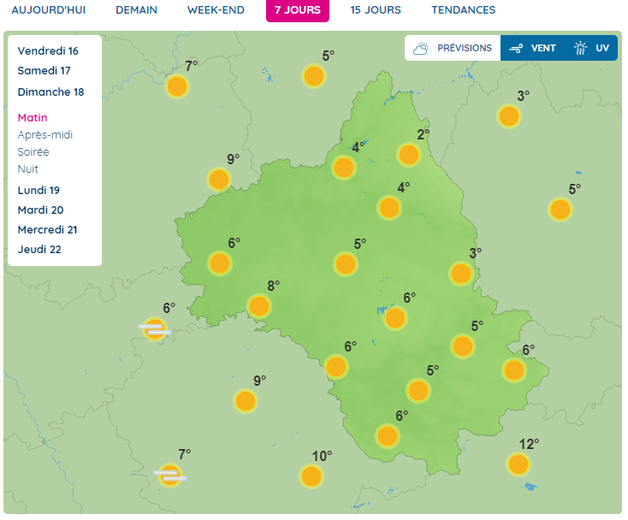
Task: Expand Vendredi 16 day entry
Action: pos(48,51)
